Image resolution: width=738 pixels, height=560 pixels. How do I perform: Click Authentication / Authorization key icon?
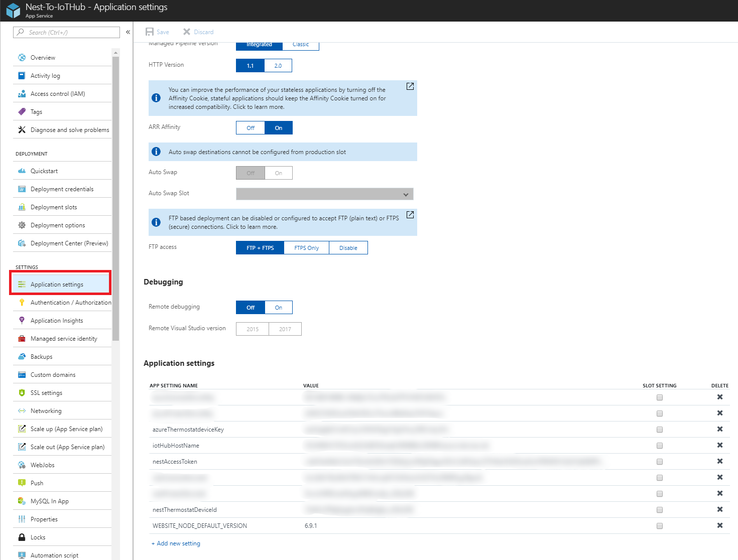point(22,303)
